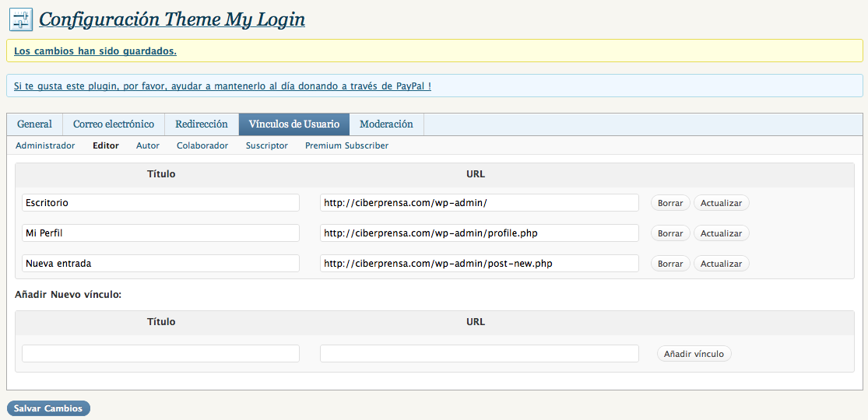Click the settings sliders icon beside the title
Viewport: 868px width, 420px height.
[21, 19]
